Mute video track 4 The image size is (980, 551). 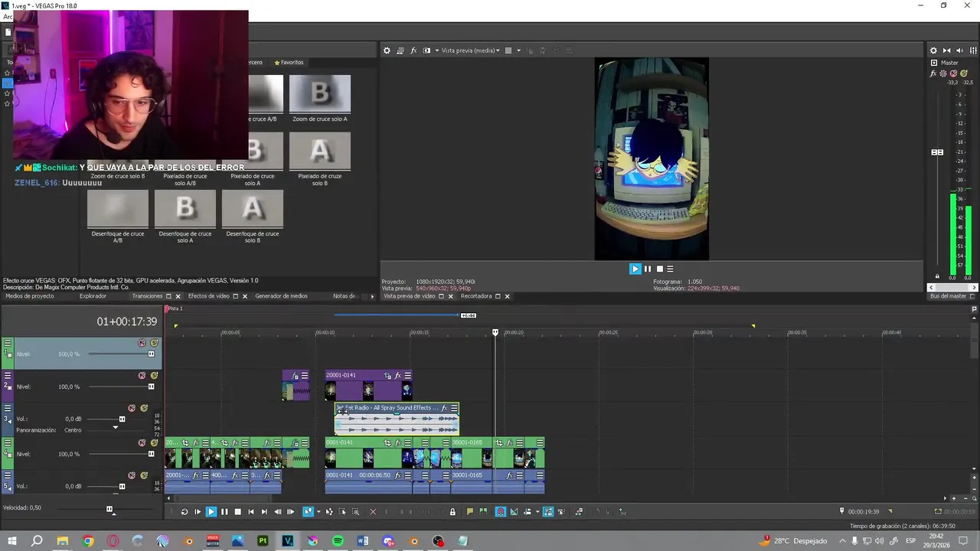coord(142,442)
